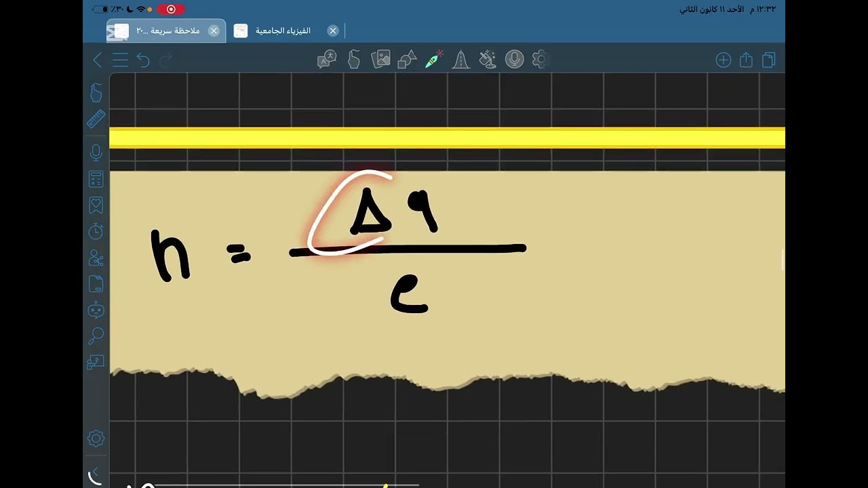Viewport: 868px width, 488px height.
Task: Go back using the left chevron
Action: pos(98,60)
